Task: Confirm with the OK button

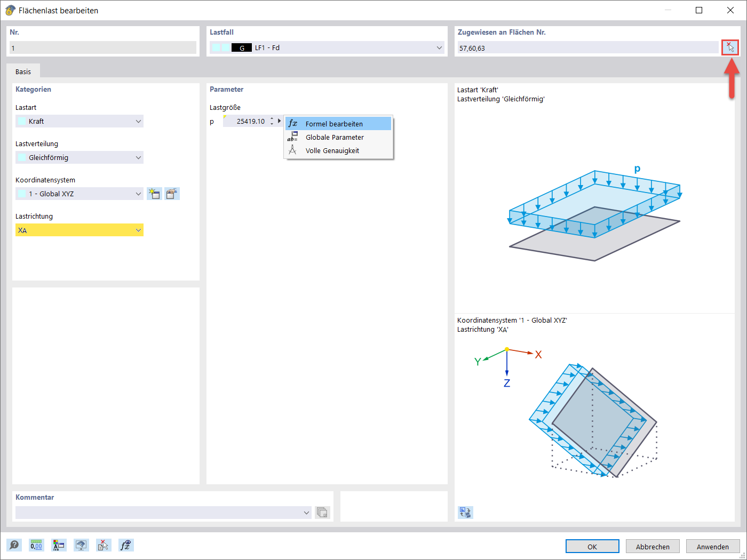Action: pyautogui.click(x=592, y=546)
